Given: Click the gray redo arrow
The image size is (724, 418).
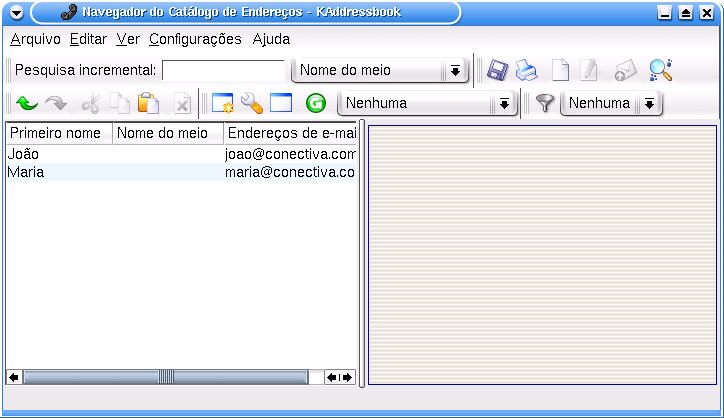Looking at the screenshot, I should pyautogui.click(x=56, y=103).
